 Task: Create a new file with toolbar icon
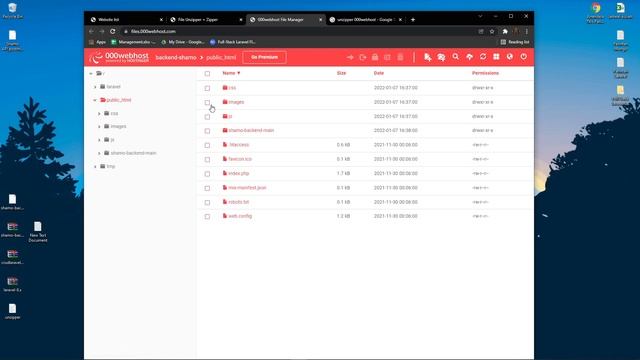click(427, 57)
